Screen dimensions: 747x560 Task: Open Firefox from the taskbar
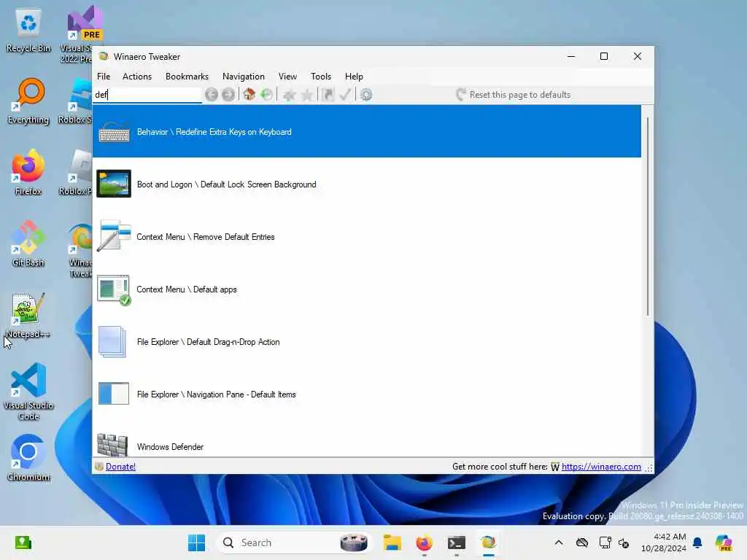[x=424, y=542]
